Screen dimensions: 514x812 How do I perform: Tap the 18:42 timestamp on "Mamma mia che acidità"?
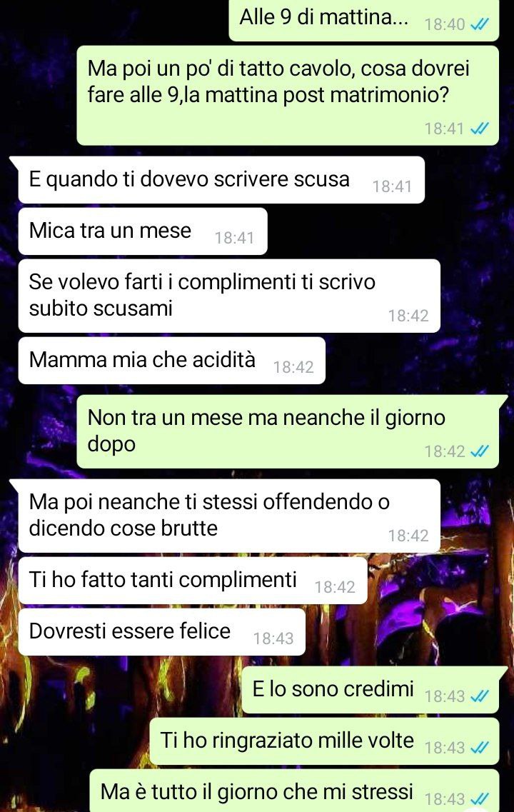(293, 367)
